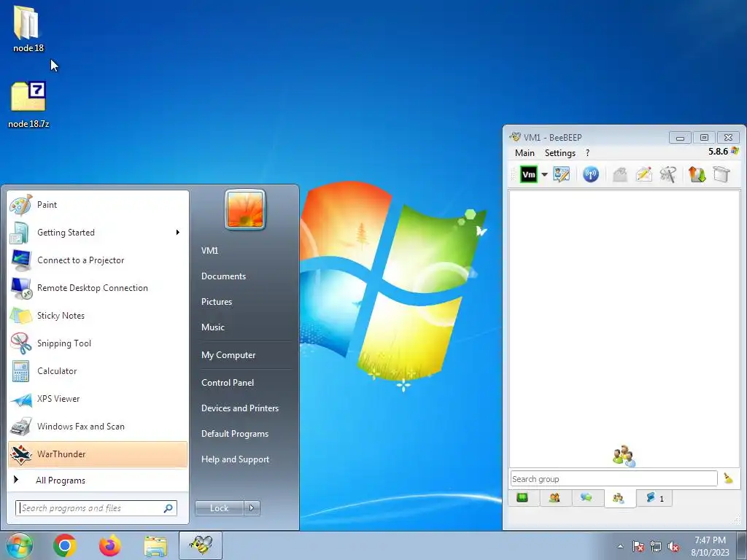Expand All Programs in the Start menu
Viewport: 747px width, 560px height.
point(98,480)
